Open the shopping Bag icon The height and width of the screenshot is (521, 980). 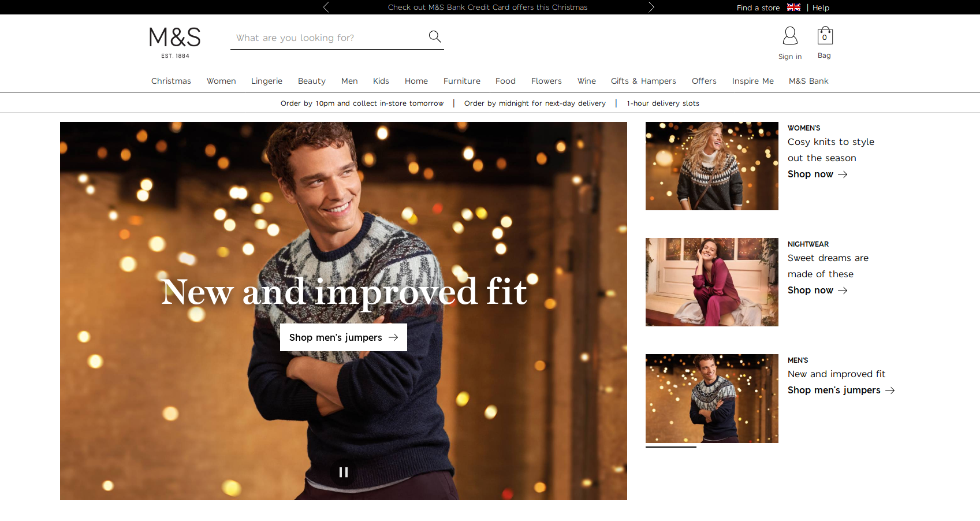824,36
